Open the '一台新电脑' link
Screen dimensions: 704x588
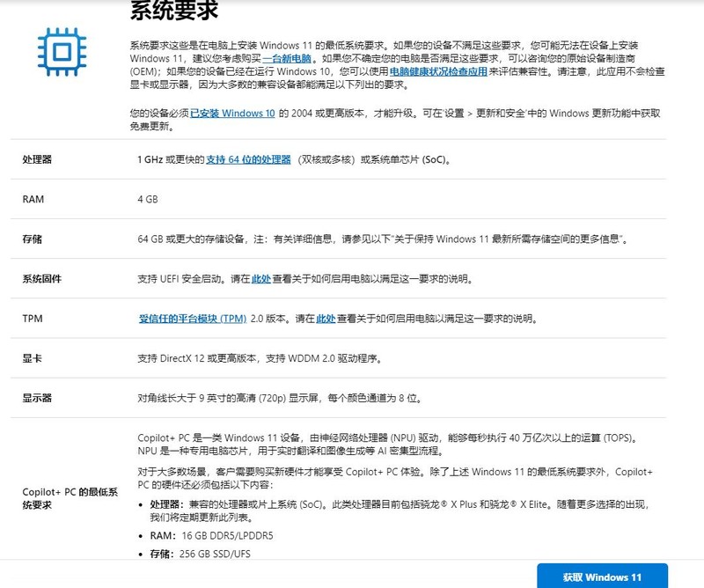point(287,58)
